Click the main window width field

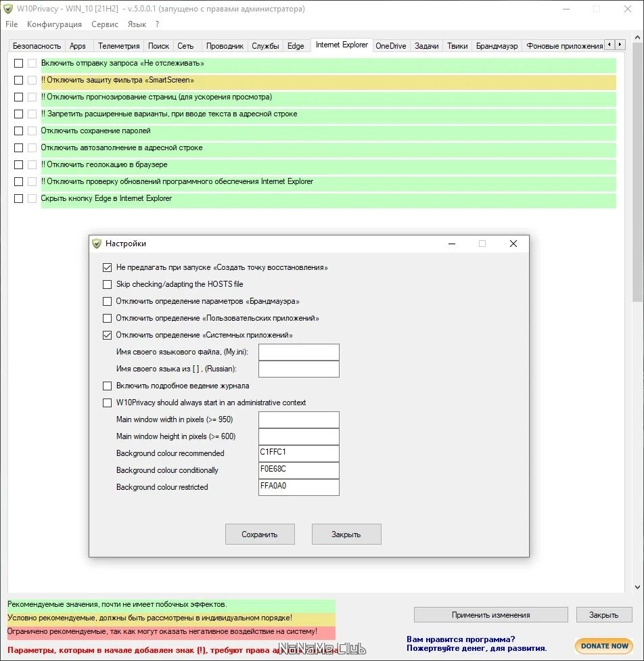coord(299,420)
